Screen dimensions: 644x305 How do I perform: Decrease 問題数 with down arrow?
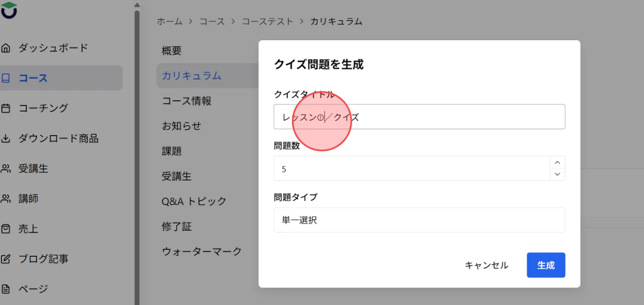[557, 174]
